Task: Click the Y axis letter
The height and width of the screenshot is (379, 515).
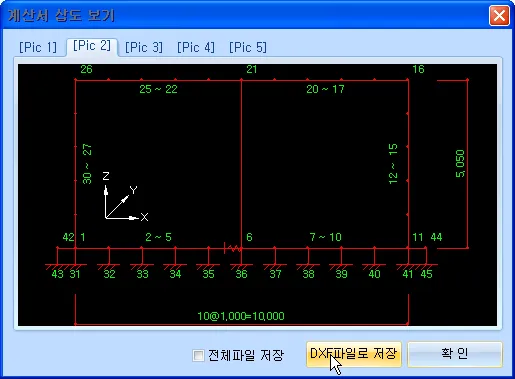Action: tap(134, 190)
